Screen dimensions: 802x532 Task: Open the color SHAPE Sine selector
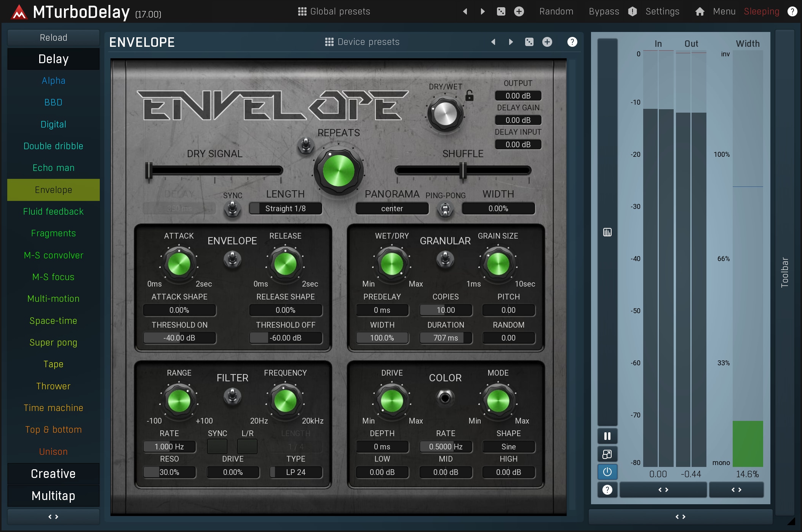tap(508, 447)
